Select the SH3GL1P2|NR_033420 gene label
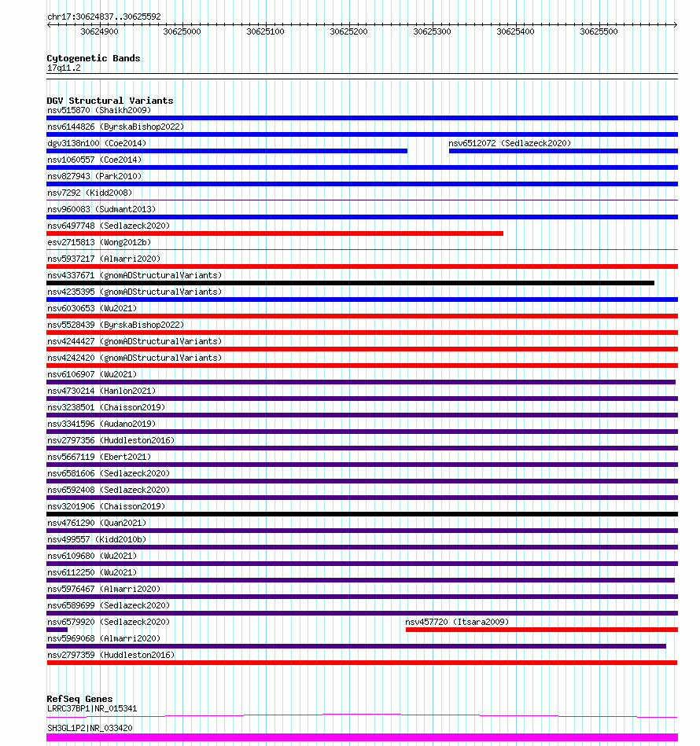The width and height of the screenshot is (700, 746). coord(90,728)
